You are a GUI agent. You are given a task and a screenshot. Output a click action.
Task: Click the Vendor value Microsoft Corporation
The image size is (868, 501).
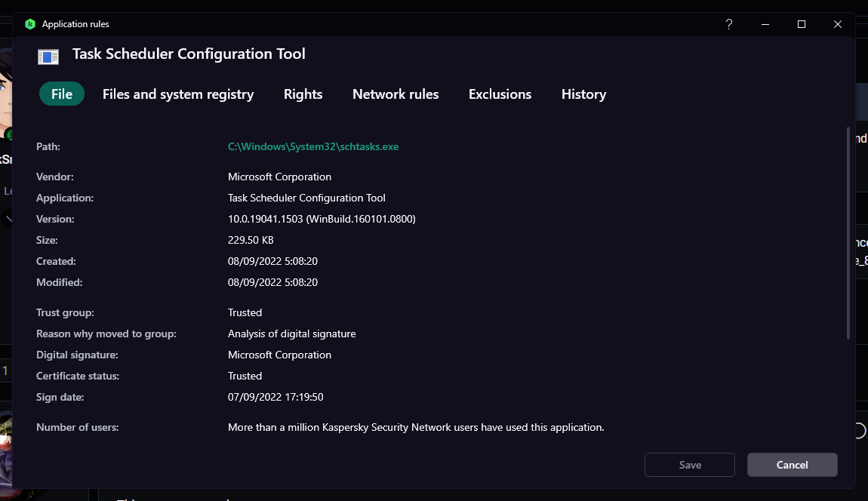click(x=279, y=177)
